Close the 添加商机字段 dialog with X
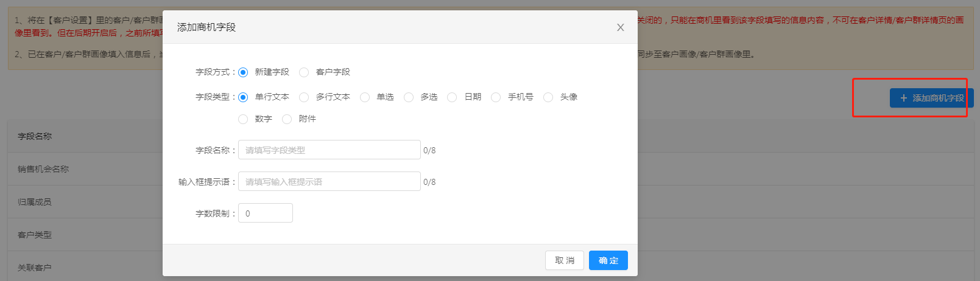 pyautogui.click(x=620, y=27)
